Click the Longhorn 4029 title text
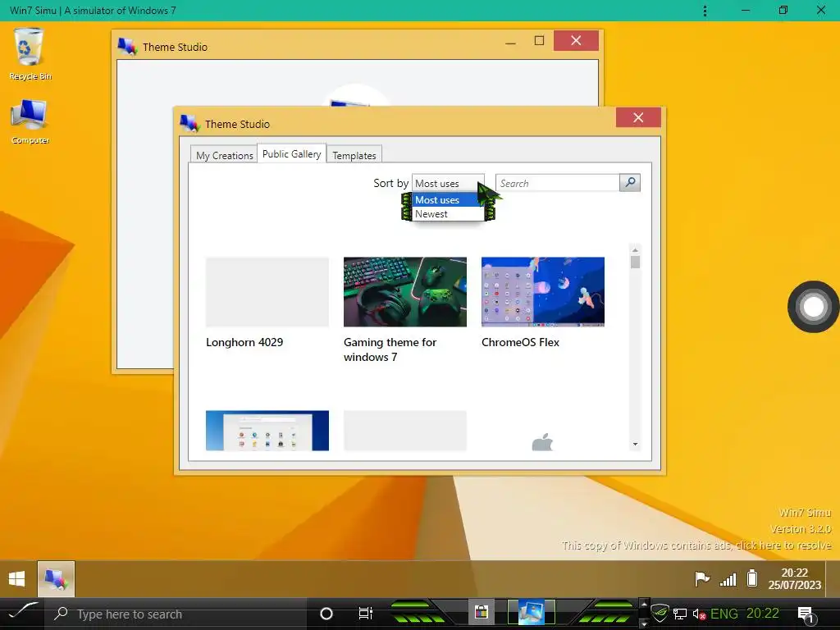This screenshot has height=630, width=840. click(x=244, y=342)
